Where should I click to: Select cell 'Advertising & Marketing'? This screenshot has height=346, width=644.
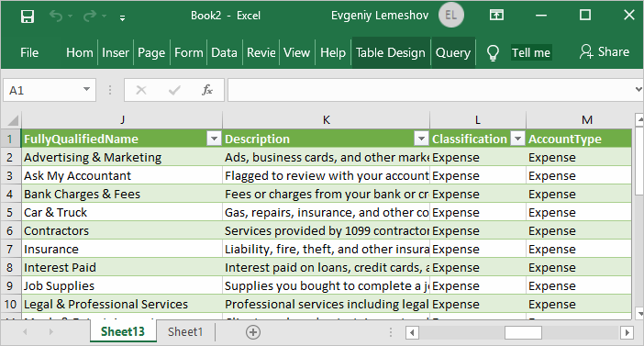click(122, 157)
